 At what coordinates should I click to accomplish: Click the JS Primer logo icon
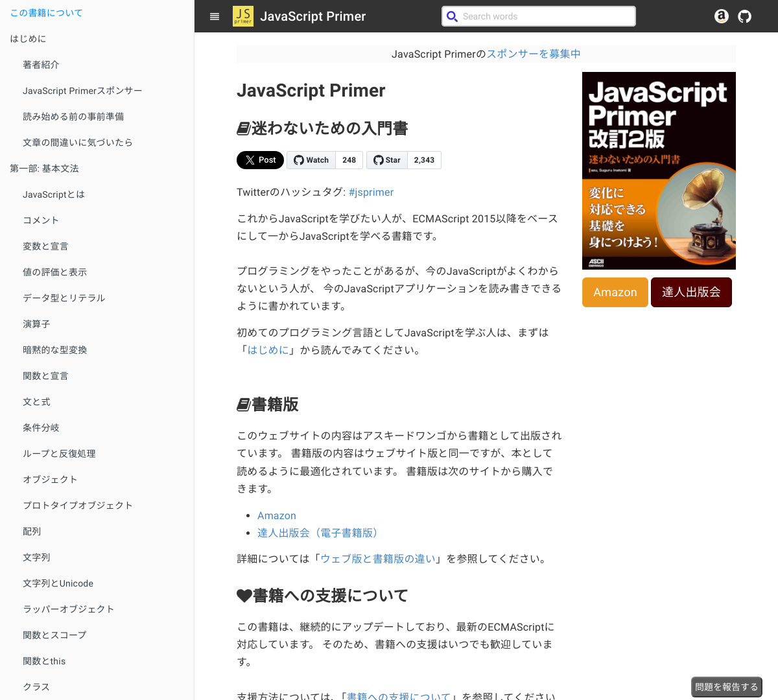click(243, 16)
